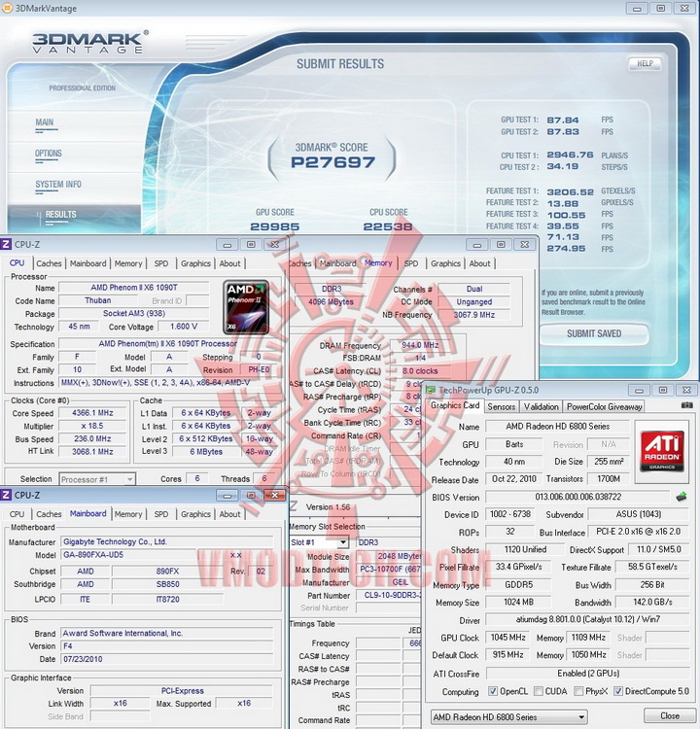Click the CPU-Z icon in top CPU-Z title bar
This screenshot has height=729, width=700.
coord(6,245)
